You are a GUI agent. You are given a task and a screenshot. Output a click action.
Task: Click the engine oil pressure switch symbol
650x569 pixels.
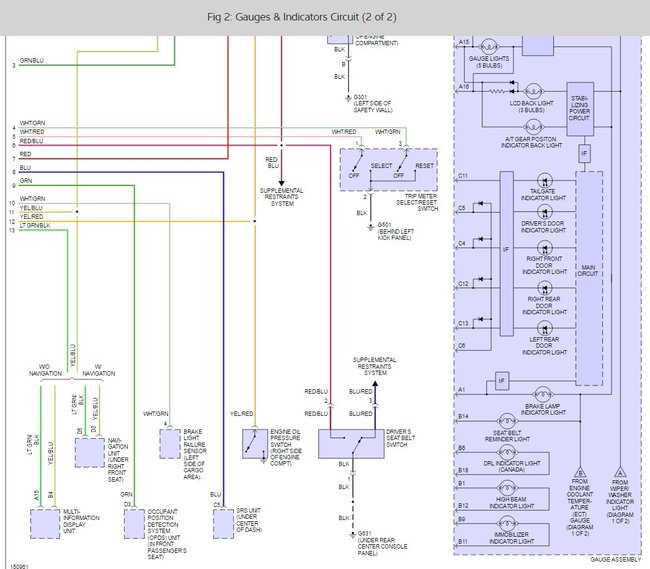(255, 443)
